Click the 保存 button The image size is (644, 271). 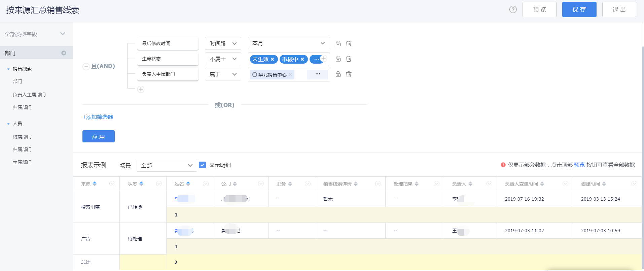[579, 9]
